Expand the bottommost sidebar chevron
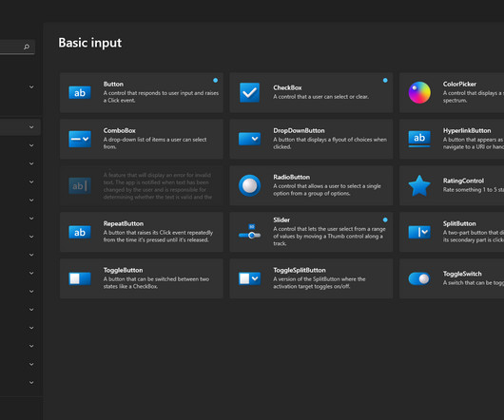504x420 pixels. (x=31, y=382)
